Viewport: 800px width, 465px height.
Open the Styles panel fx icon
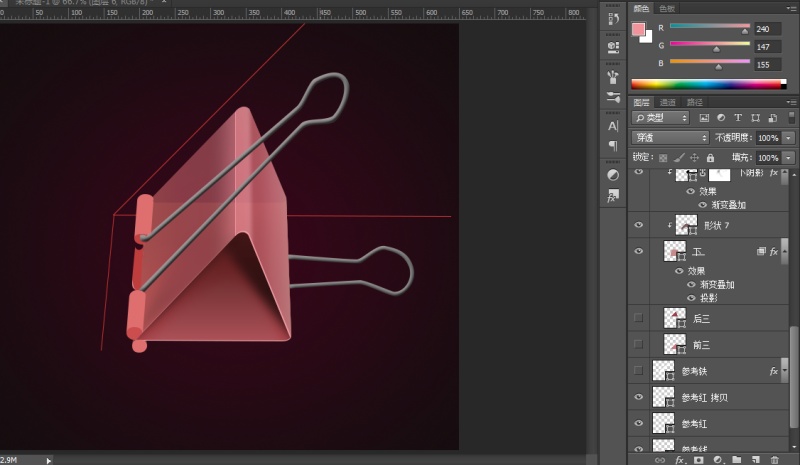(x=613, y=195)
